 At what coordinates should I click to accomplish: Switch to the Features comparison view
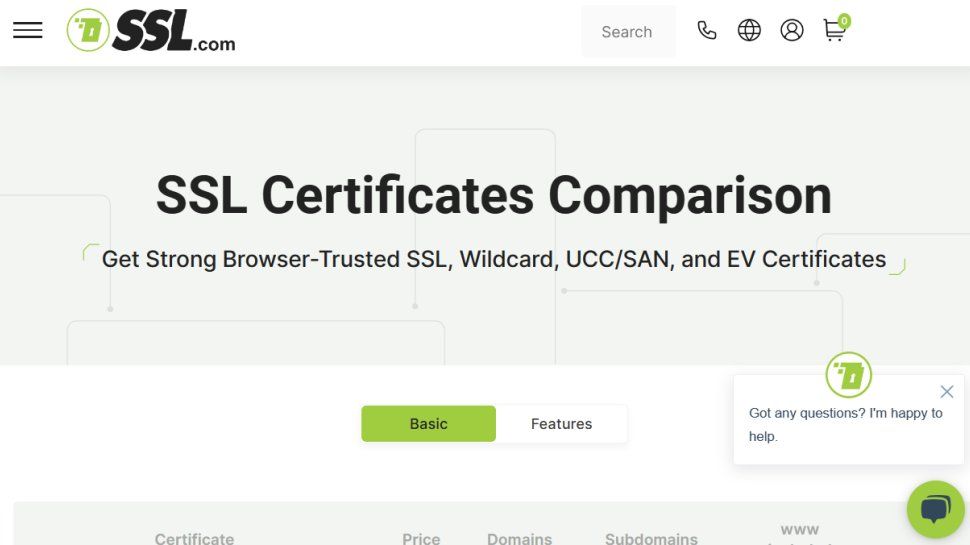tap(561, 424)
